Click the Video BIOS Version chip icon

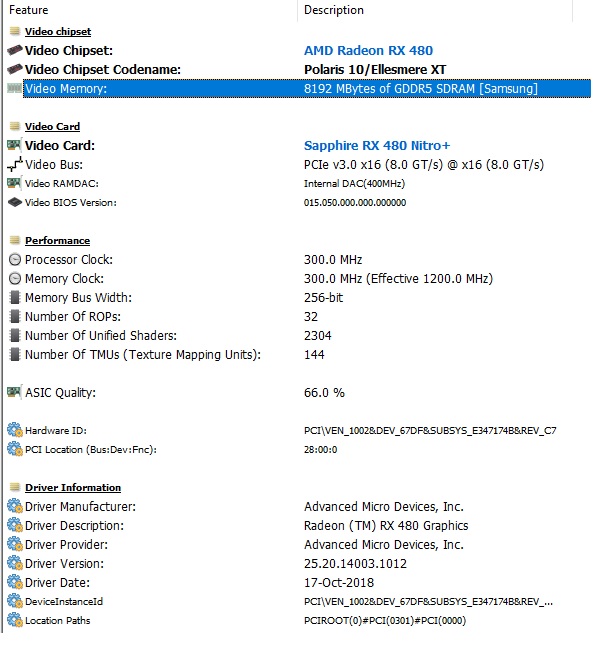click(14, 202)
